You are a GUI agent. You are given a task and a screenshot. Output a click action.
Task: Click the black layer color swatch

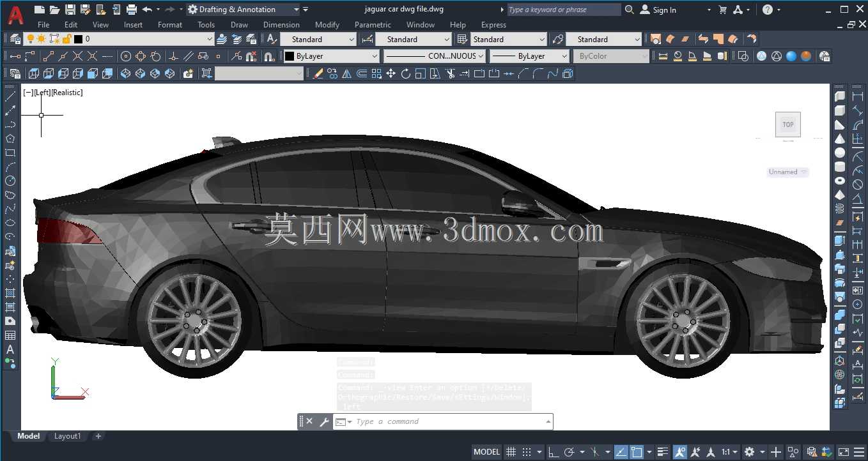(78, 39)
